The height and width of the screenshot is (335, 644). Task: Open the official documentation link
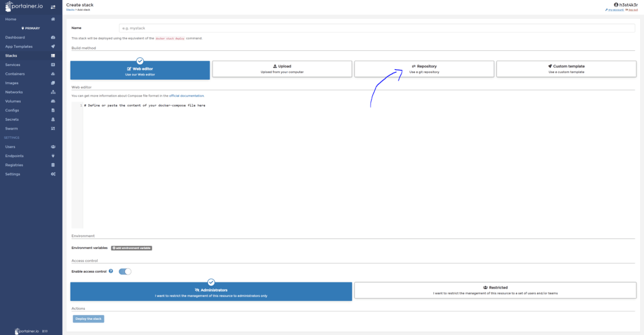[x=186, y=96]
